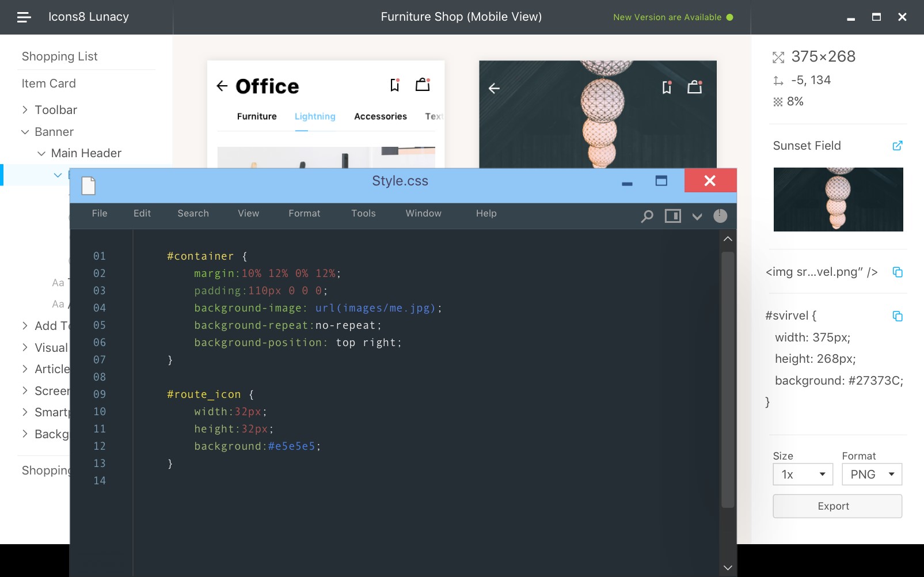The height and width of the screenshot is (577, 924).
Task: Switch to the Accessories tab
Action: click(x=380, y=116)
